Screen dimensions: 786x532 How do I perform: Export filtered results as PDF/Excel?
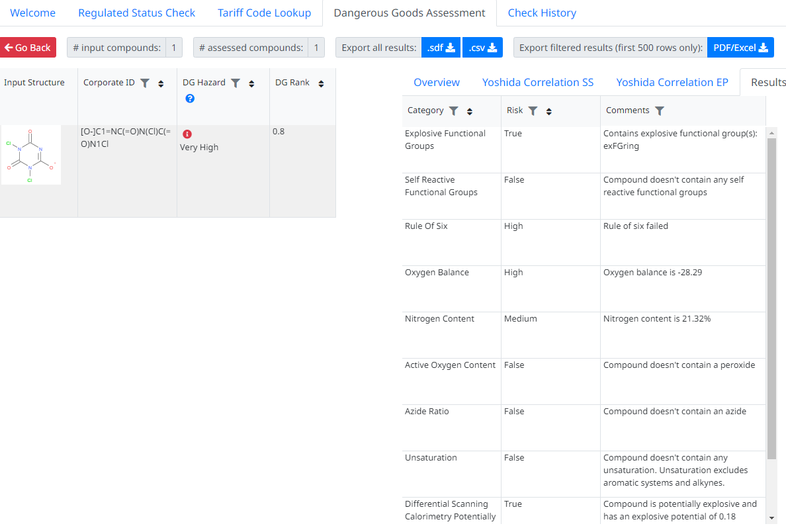[x=740, y=48]
